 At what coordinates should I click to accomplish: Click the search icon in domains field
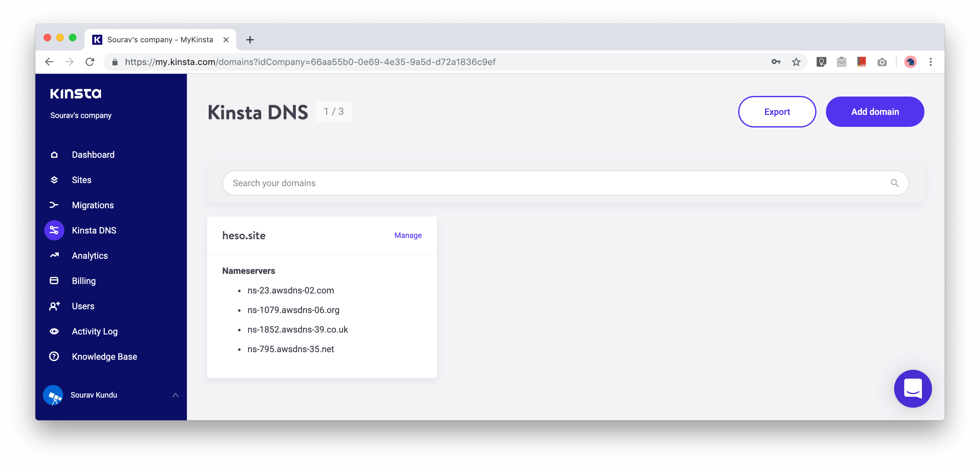pos(895,183)
